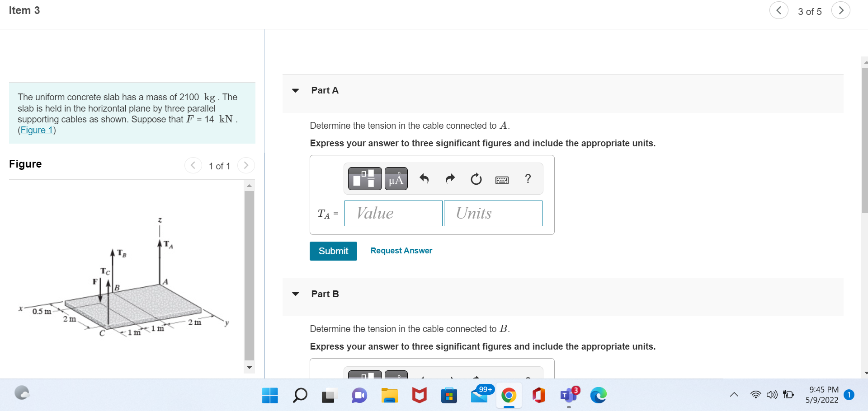The height and width of the screenshot is (411, 868).
Task: Show next figure arrow
Action: (x=246, y=165)
